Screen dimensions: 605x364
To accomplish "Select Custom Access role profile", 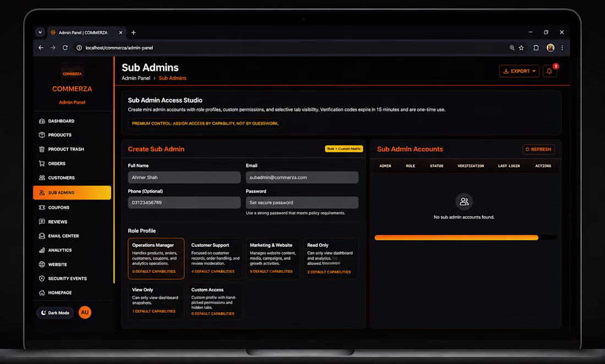I will [x=215, y=301].
